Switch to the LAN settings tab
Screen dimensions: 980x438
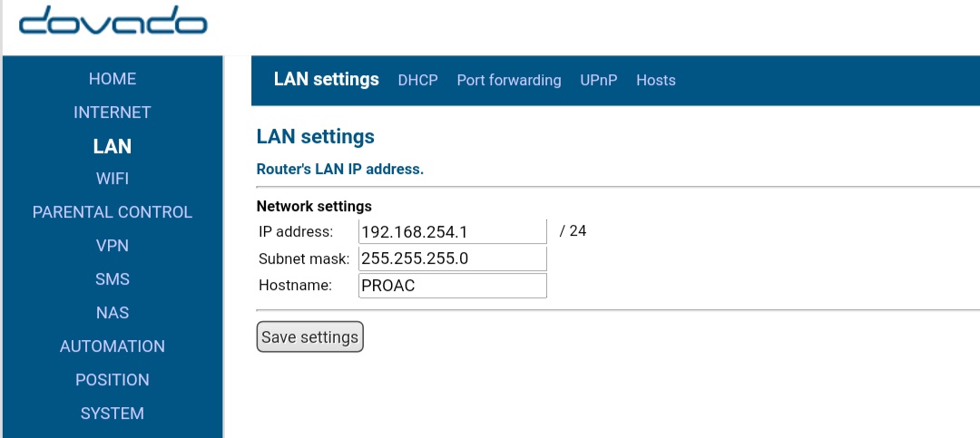(x=327, y=80)
